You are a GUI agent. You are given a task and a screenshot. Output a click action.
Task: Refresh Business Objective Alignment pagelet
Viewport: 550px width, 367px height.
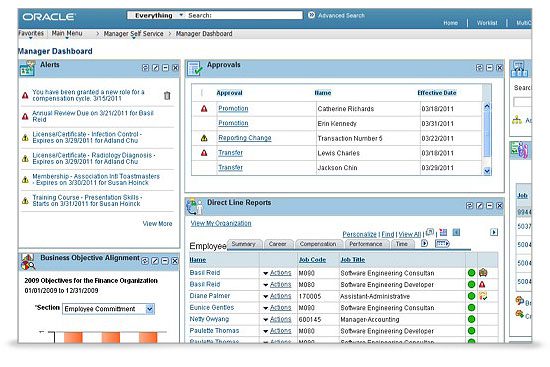coord(145,261)
